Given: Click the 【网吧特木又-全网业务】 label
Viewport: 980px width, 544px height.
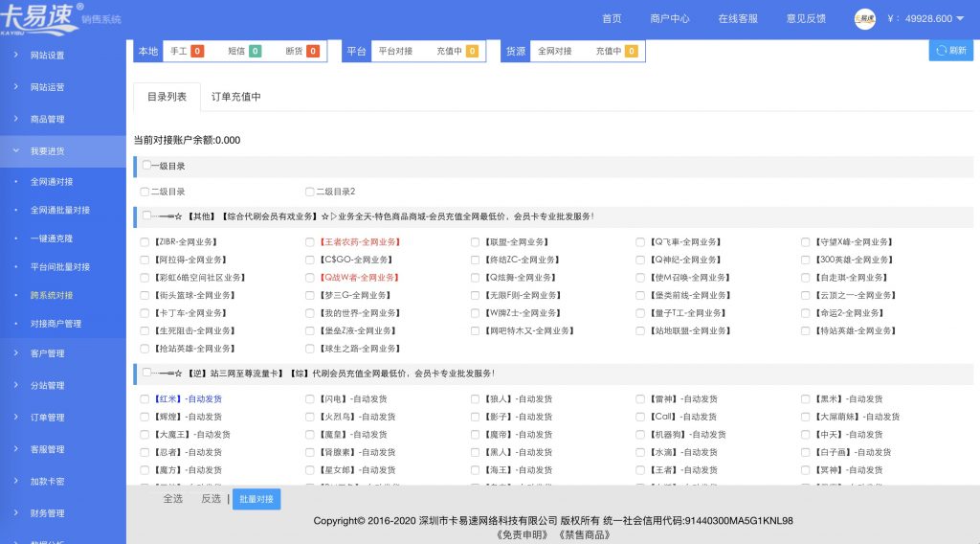Looking at the screenshot, I should pos(528,330).
